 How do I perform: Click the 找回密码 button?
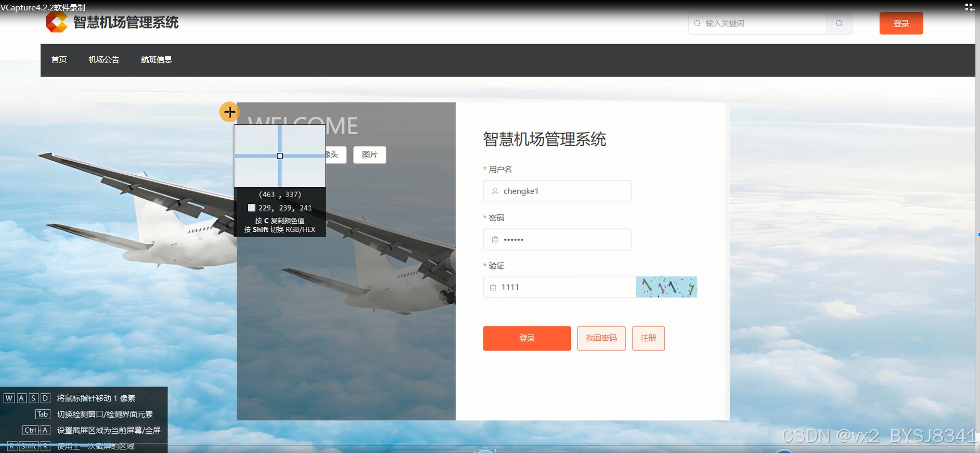[x=602, y=339]
